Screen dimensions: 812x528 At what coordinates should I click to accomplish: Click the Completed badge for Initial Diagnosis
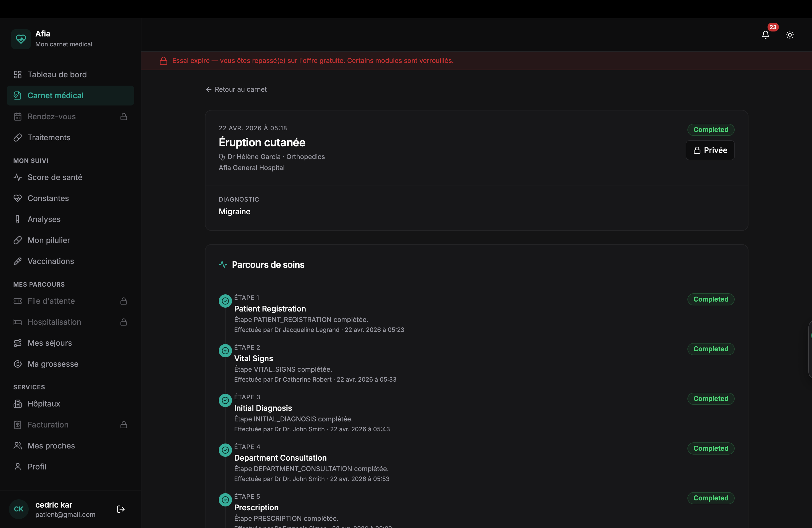click(711, 399)
